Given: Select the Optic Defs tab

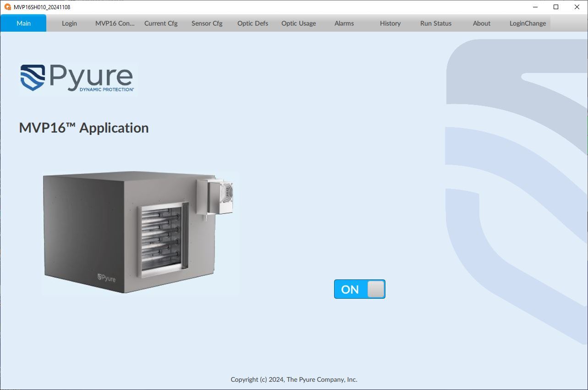Looking at the screenshot, I should [x=253, y=23].
